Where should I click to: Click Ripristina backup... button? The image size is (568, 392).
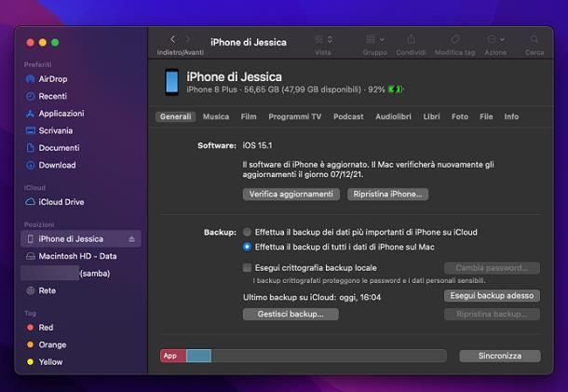(x=492, y=314)
